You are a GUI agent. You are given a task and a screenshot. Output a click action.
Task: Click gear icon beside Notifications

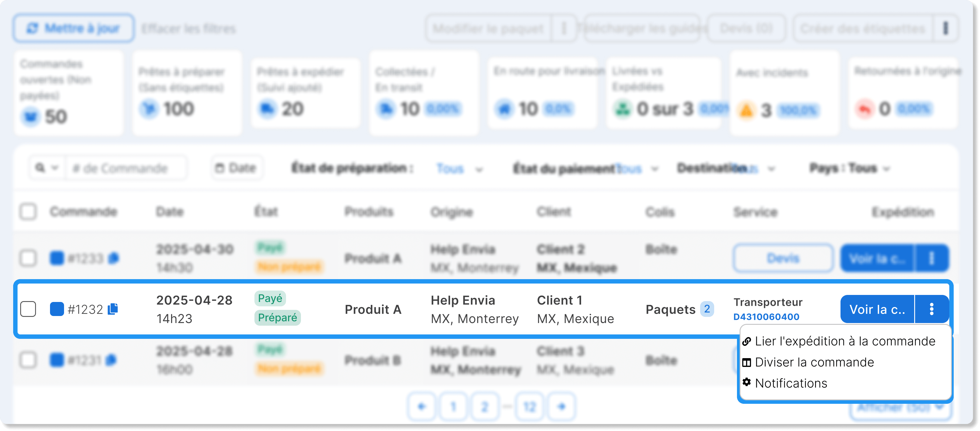coord(746,382)
